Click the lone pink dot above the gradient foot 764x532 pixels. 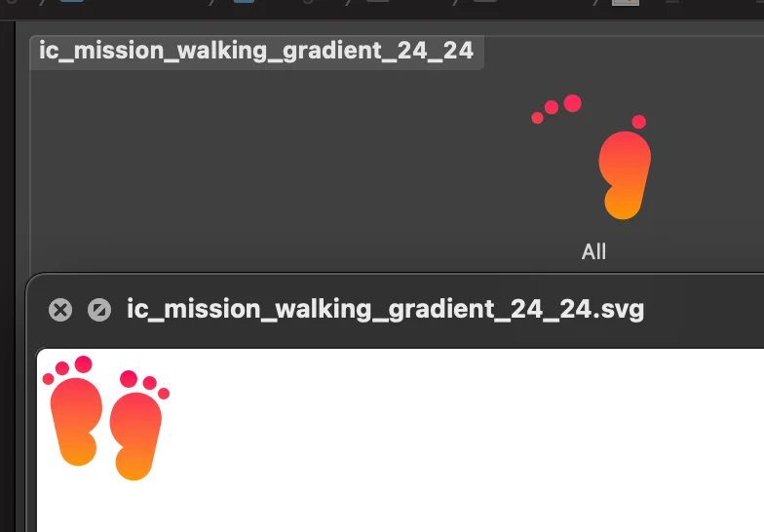639,122
